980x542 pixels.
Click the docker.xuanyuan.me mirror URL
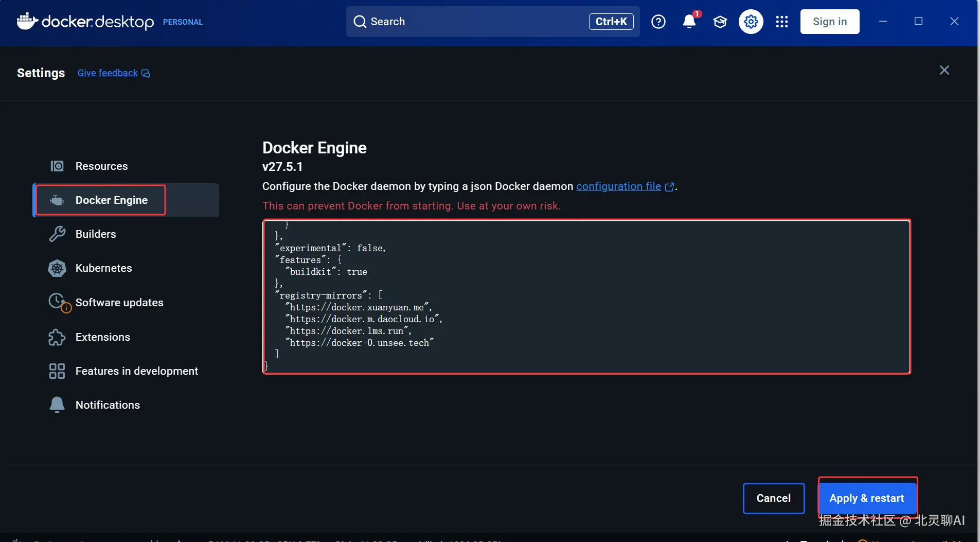pos(359,307)
